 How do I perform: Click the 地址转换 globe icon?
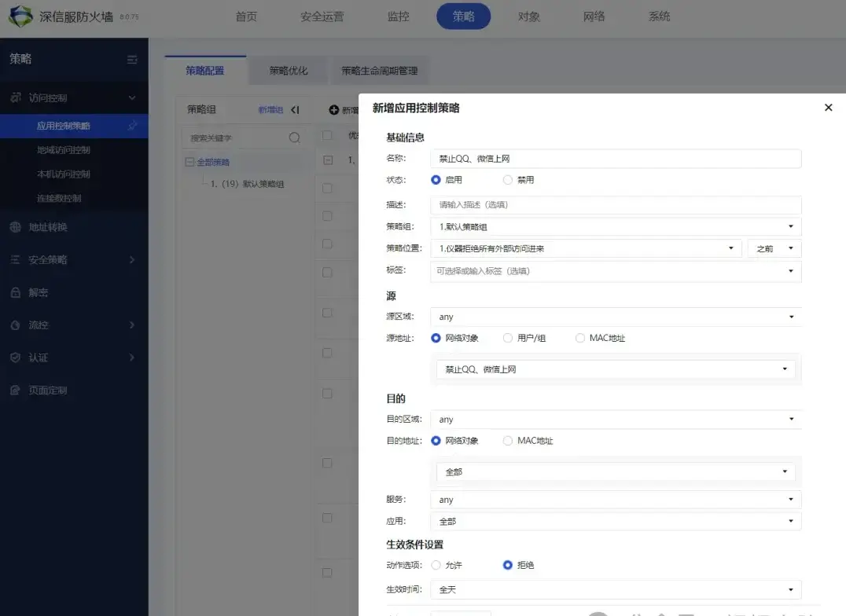point(16,227)
